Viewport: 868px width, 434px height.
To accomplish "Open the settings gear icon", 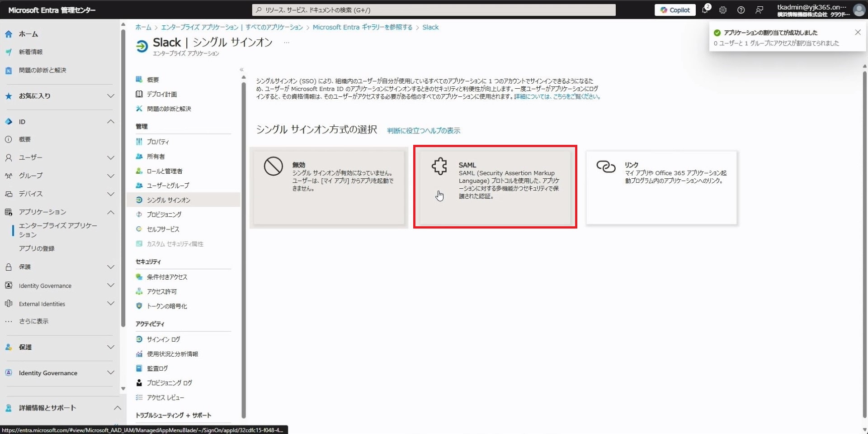I will 723,10.
